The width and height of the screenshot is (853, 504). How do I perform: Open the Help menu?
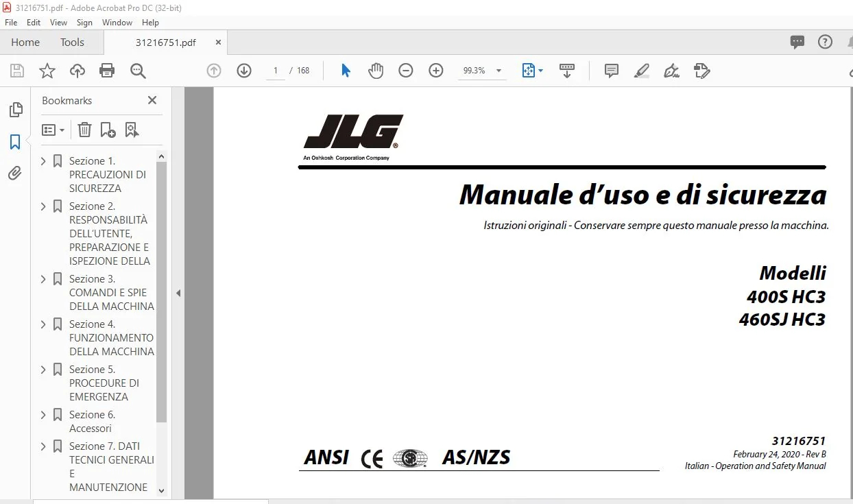pyautogui.click(x=150, y=23)
